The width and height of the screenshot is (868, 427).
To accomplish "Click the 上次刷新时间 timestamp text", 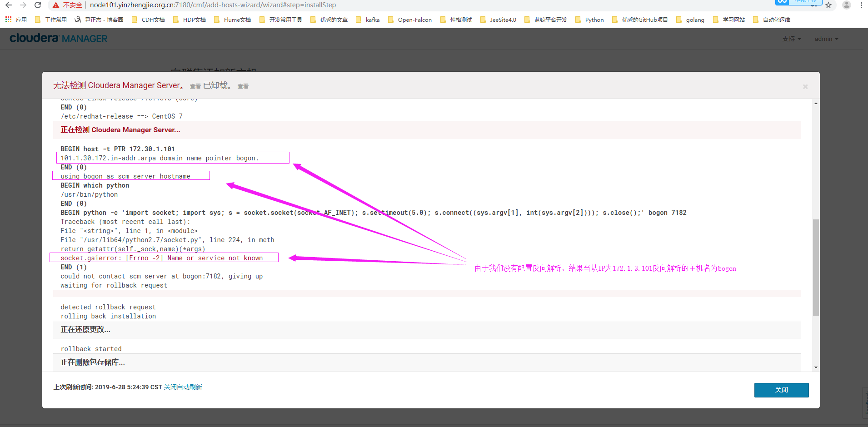I will coord(108,387).
